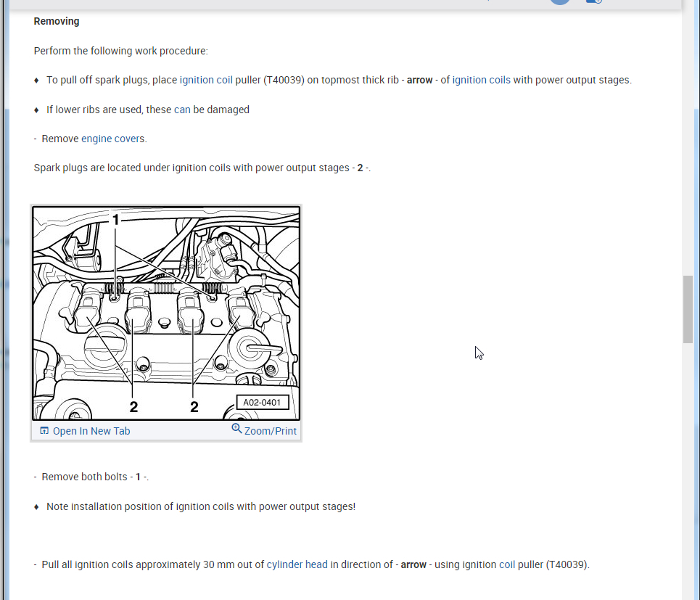Viewport: 700px width, 600px height.
Task: Click the 'coil' link in last step
Action: coord(507,564)
